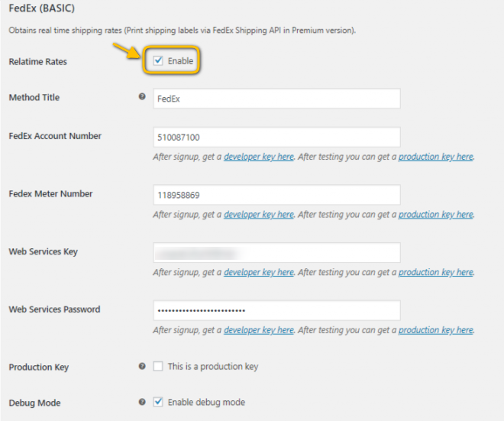Screen dimensions: 504x421
Task: Open production key link under Web Services Key
Action: click(436, 273)
